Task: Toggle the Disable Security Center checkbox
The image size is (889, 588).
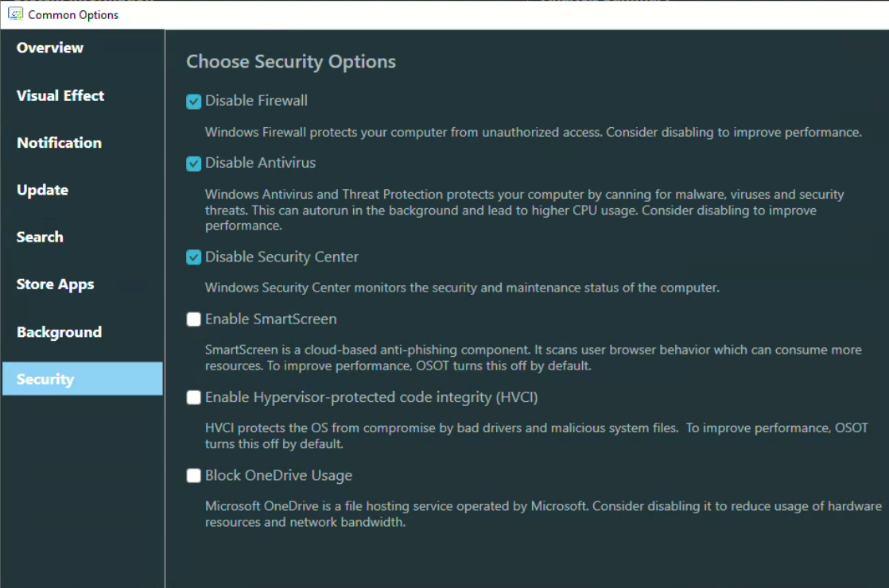Action: (194, 257)
